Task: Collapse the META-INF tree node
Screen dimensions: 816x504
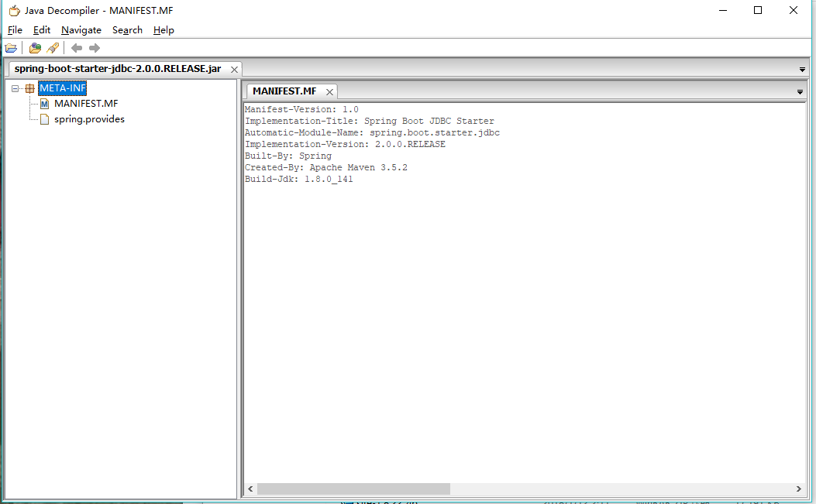Action: click(x=15, y=88)
